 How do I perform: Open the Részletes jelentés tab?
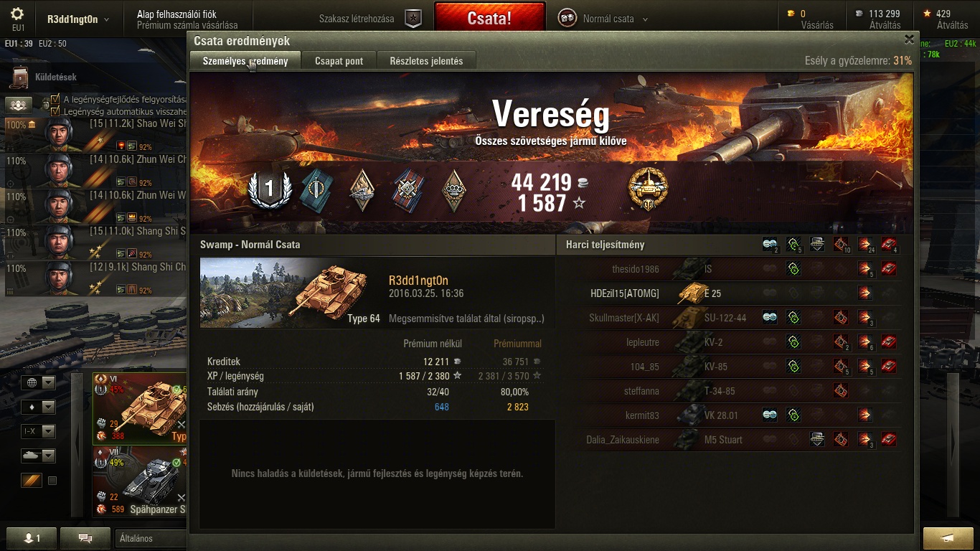[426, 61]
